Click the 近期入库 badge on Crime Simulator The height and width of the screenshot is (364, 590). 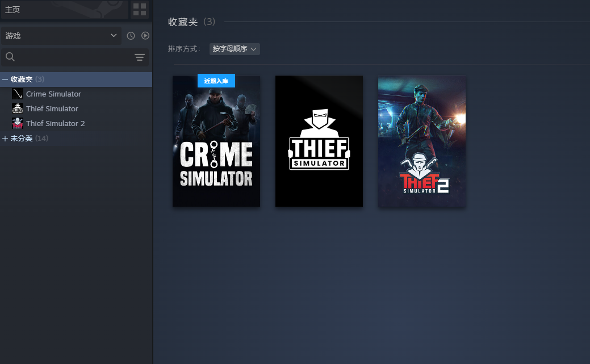pyautogui.click(x=216, y=81)
